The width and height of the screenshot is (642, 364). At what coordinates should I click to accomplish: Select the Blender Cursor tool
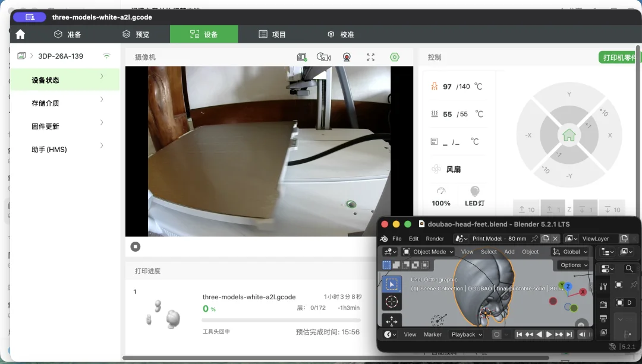[391, 302]
